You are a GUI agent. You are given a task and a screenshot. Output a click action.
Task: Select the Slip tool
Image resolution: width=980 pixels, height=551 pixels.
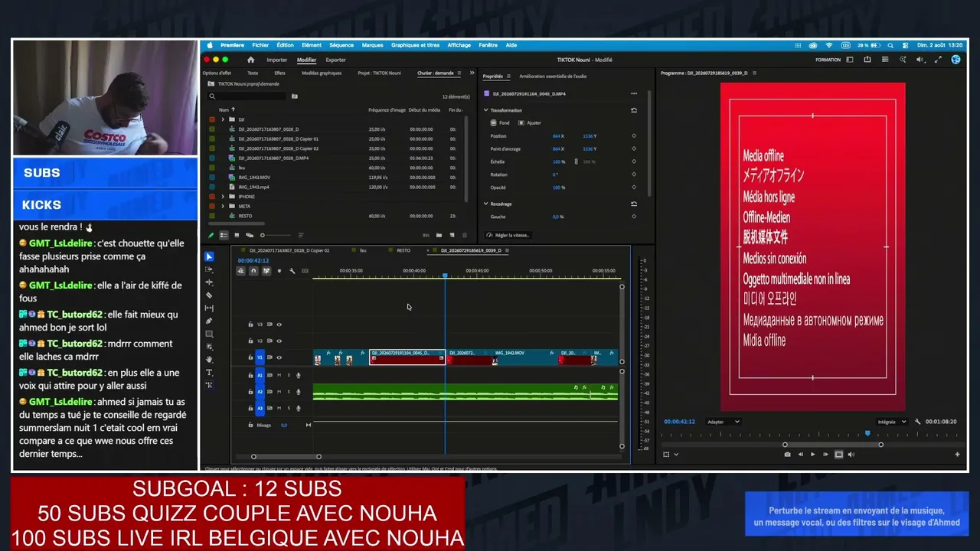click(x=209, y=308)
